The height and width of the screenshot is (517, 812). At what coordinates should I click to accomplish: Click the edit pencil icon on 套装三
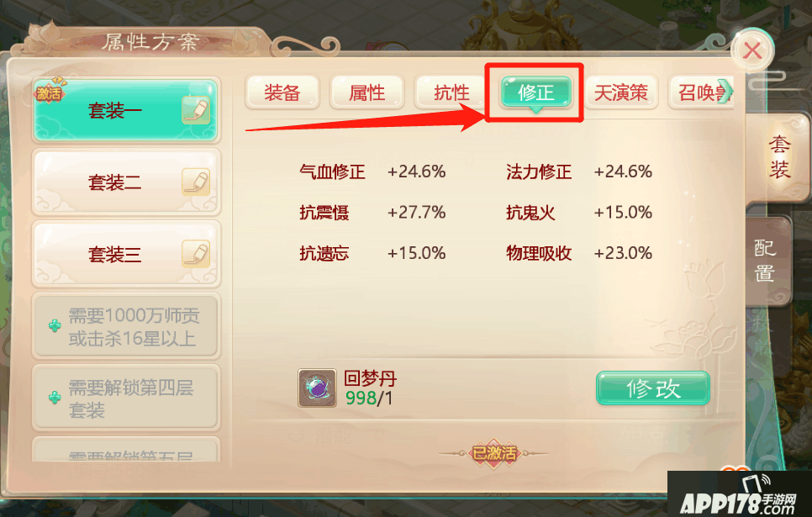click(196, 254)
